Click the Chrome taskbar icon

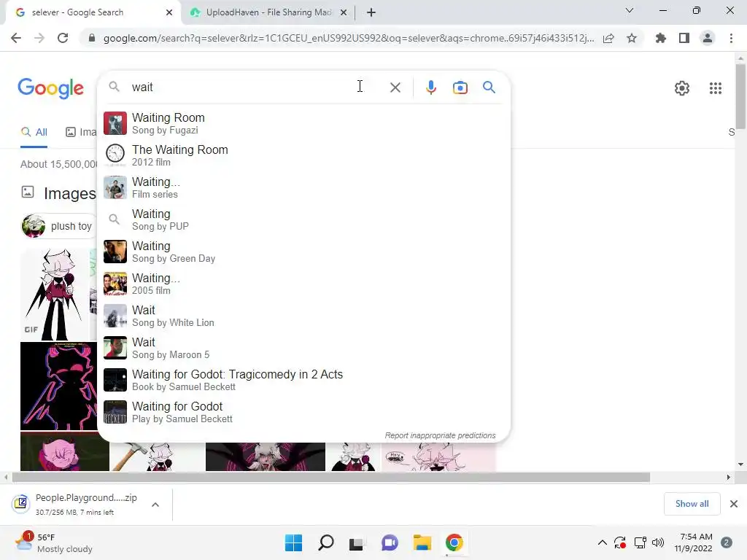click(x=454, y=542)
